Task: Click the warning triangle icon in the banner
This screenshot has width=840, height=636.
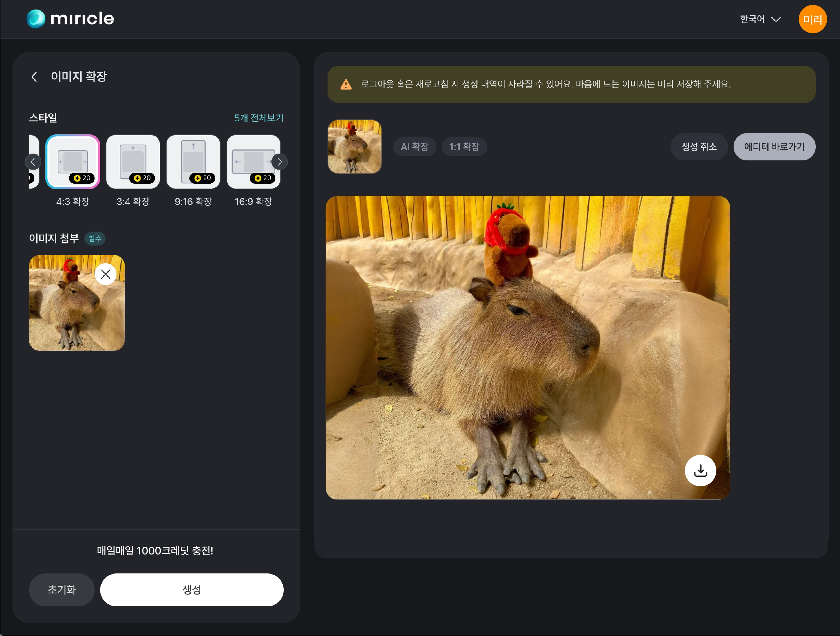Action: click(x=346, y=84)
